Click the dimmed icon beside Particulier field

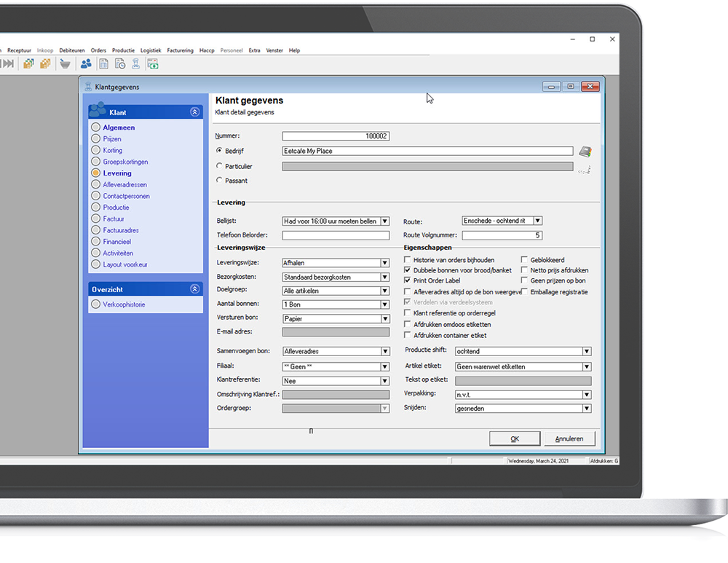pos(585,170)
